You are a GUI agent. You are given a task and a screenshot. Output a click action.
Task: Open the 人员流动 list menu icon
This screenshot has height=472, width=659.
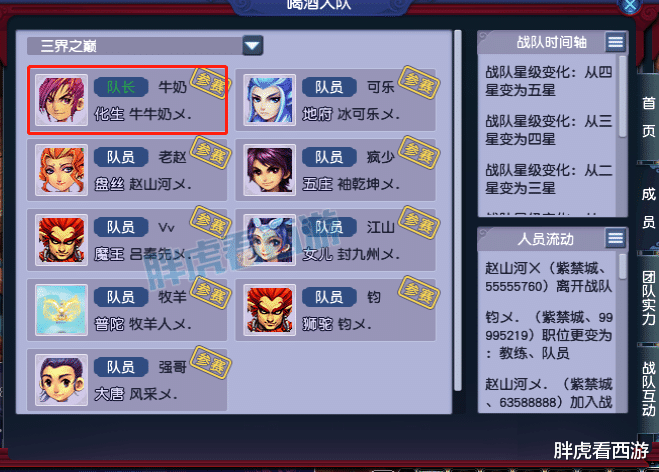(616, 238)
